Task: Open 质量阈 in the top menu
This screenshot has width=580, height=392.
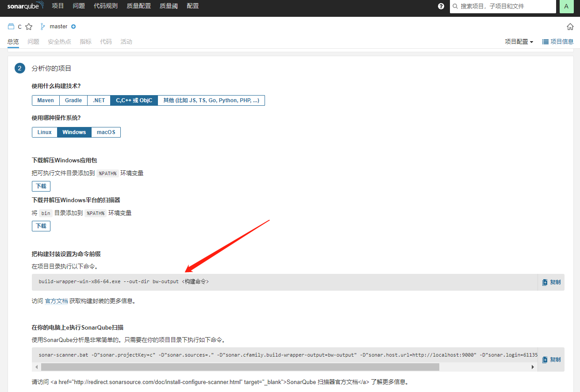Action: click(x=169, y=6)
